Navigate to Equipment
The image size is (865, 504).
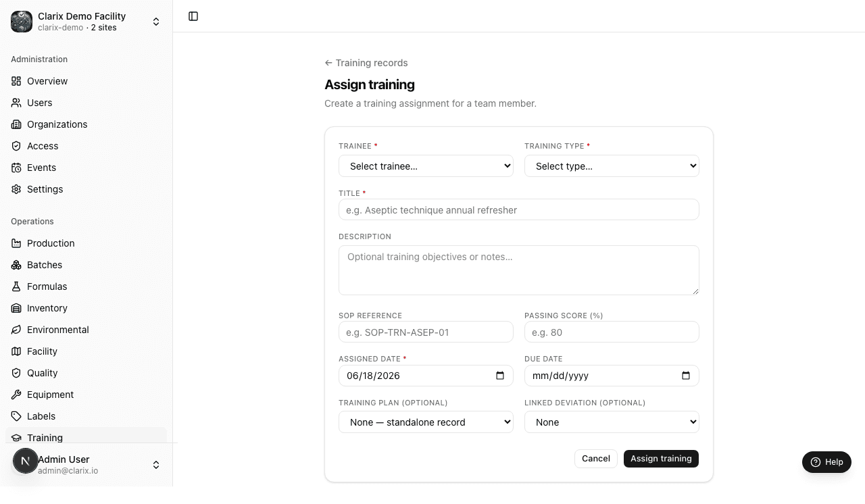pos(86,395)
